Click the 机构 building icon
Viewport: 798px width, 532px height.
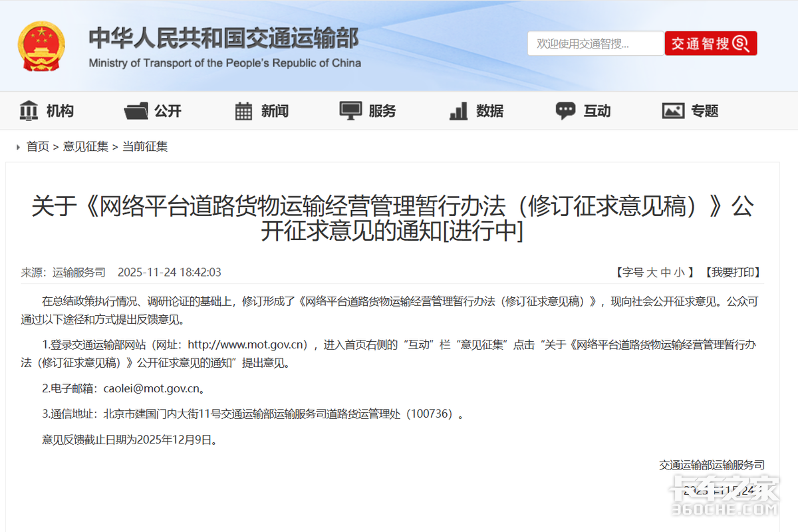[29, 111]
